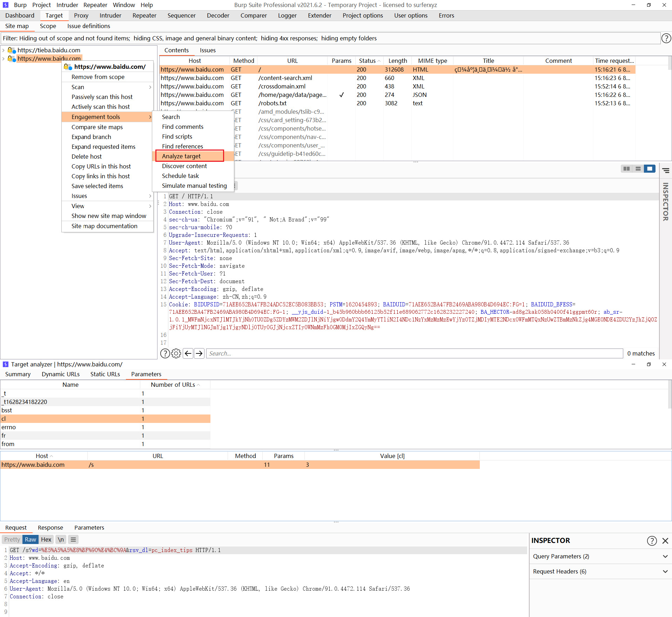Open the Repeater main tab
Viewport: 672px width, 617px height.
[x=144, y=15]
